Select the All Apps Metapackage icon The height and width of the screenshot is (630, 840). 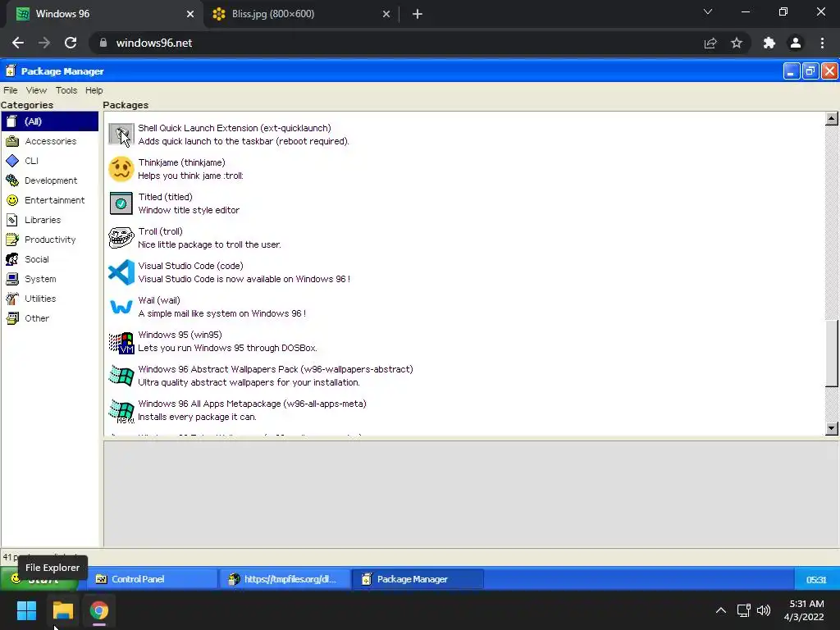121,411
